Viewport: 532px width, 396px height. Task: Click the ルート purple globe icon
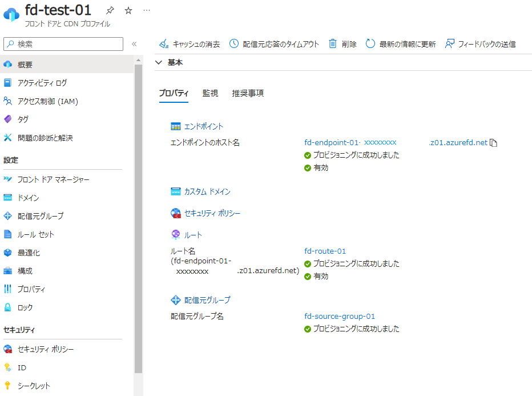click(x=176, y=235)
